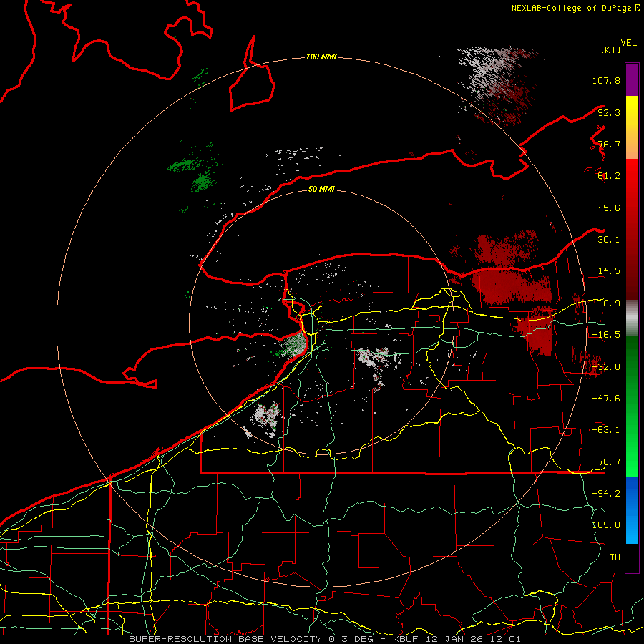Click the [KT] units label
644x644 pixels.
(x=610, y=49)
